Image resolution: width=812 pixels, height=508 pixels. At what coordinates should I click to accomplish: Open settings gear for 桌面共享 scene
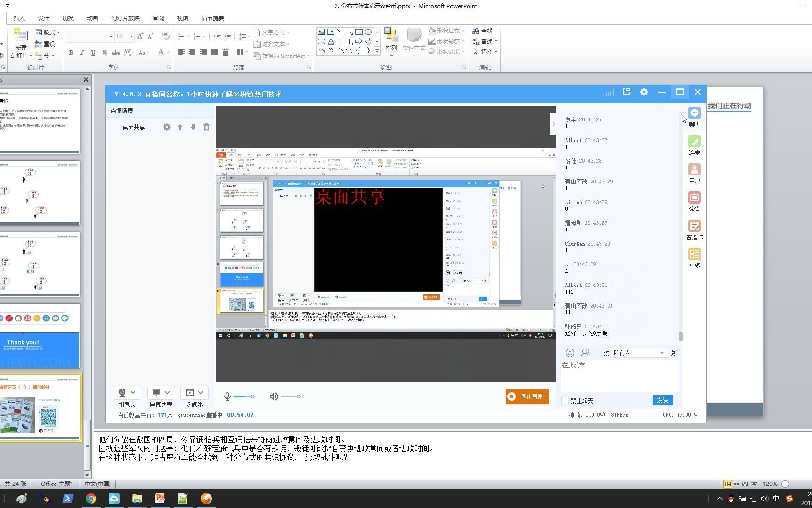coord(167,127)
